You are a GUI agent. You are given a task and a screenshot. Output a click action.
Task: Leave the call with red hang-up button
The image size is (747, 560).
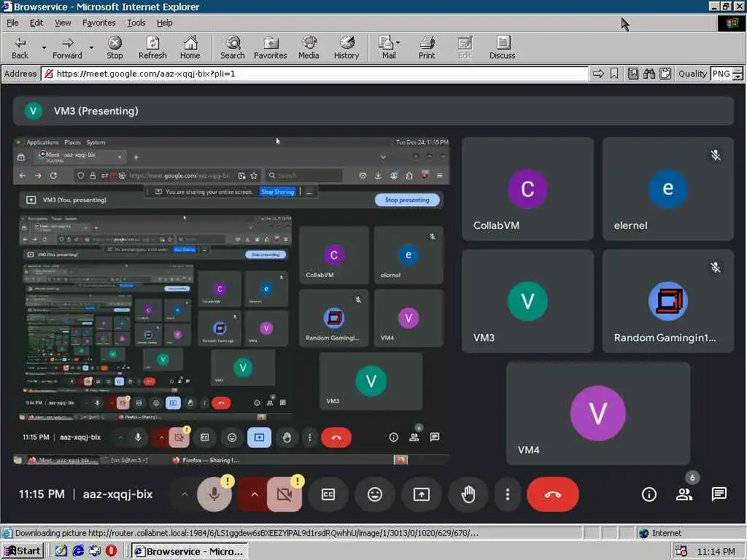(x=553, y=494)
